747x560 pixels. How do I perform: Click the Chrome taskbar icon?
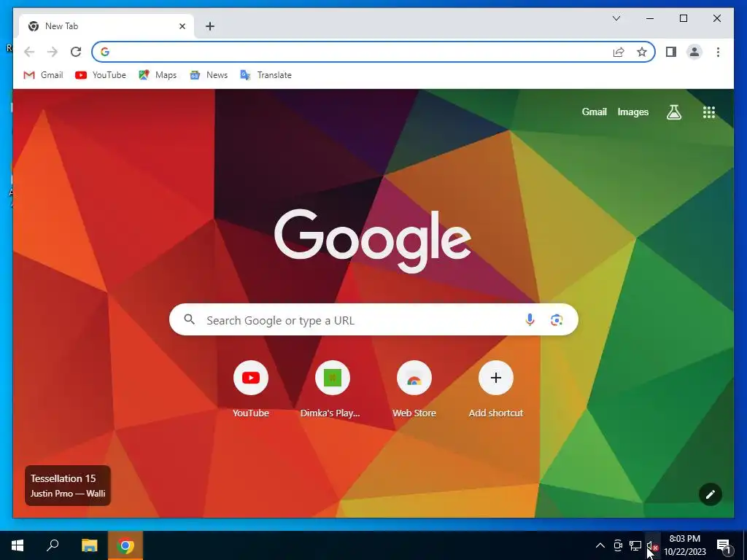click(x=125, y=545)
